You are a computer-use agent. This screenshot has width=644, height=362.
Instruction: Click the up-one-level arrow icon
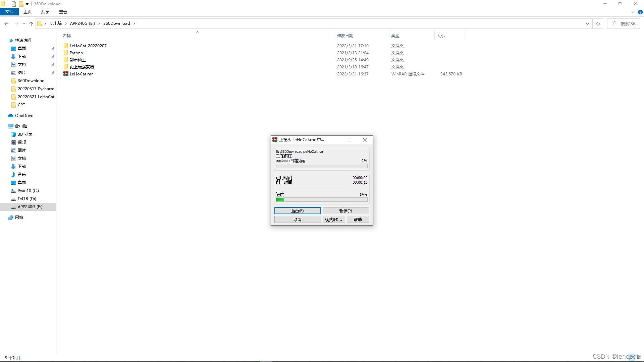coord(31,23)
